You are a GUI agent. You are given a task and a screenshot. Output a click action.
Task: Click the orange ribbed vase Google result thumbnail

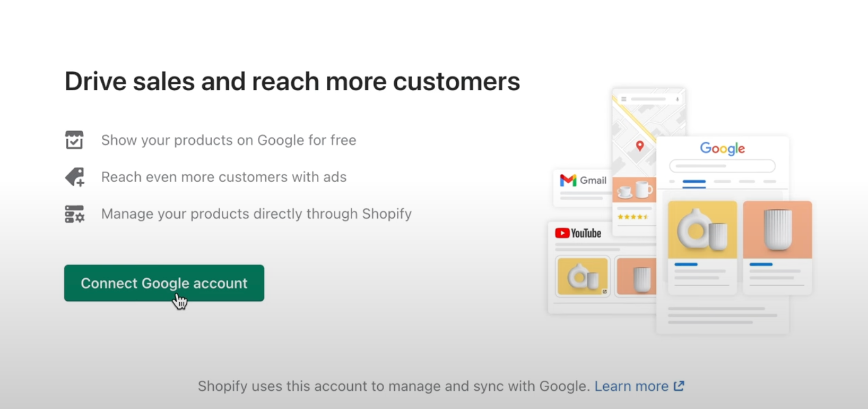coord(777,229)
